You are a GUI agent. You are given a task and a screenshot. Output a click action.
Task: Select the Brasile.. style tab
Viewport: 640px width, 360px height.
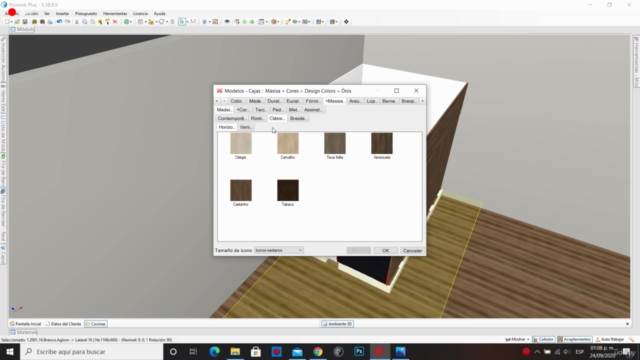coord(298,118)
